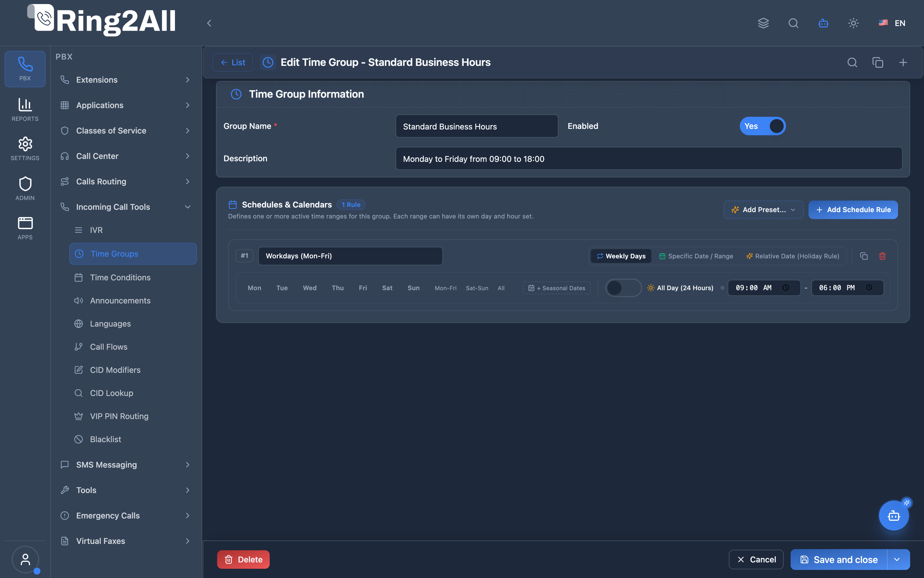Screen dimensions: 924x578
Task: Select the Mon-Fri quick day preset
Action: pos(445,288)
